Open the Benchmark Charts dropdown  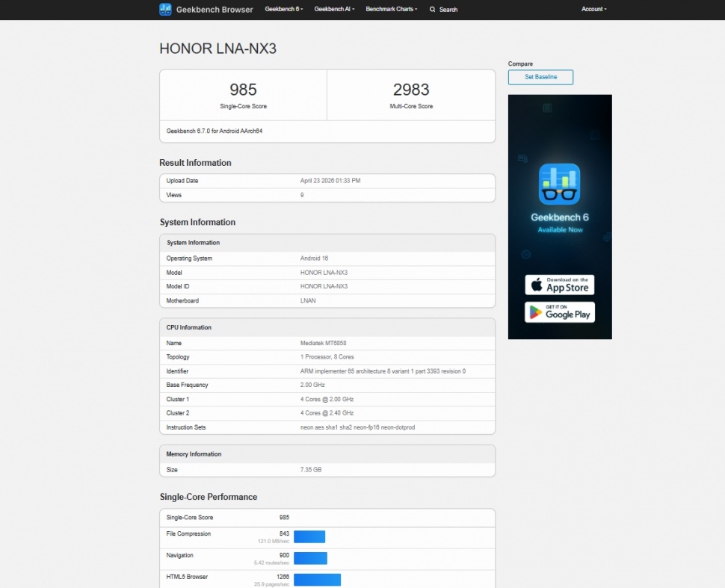[391, 9]
